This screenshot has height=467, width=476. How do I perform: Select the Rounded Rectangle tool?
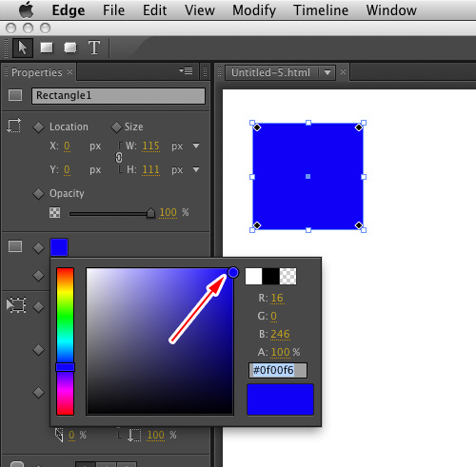(70, 48)
